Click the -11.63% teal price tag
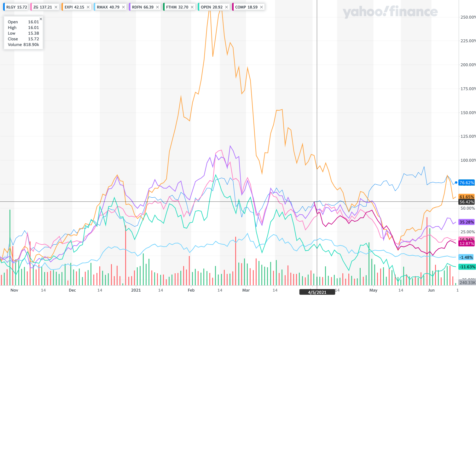Image resolution: width=476 pixels, height=476 pixels. pyautogui.click(x=467, y=267)
